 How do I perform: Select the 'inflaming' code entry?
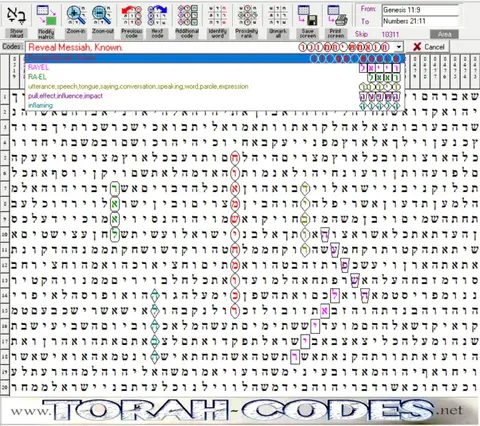point(215,105)
